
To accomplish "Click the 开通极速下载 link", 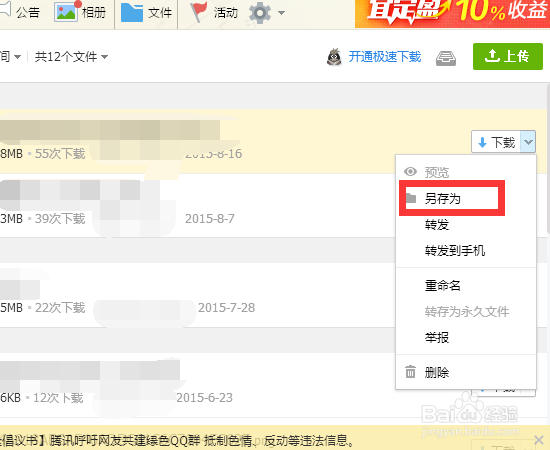I will [x=385, y=56].
